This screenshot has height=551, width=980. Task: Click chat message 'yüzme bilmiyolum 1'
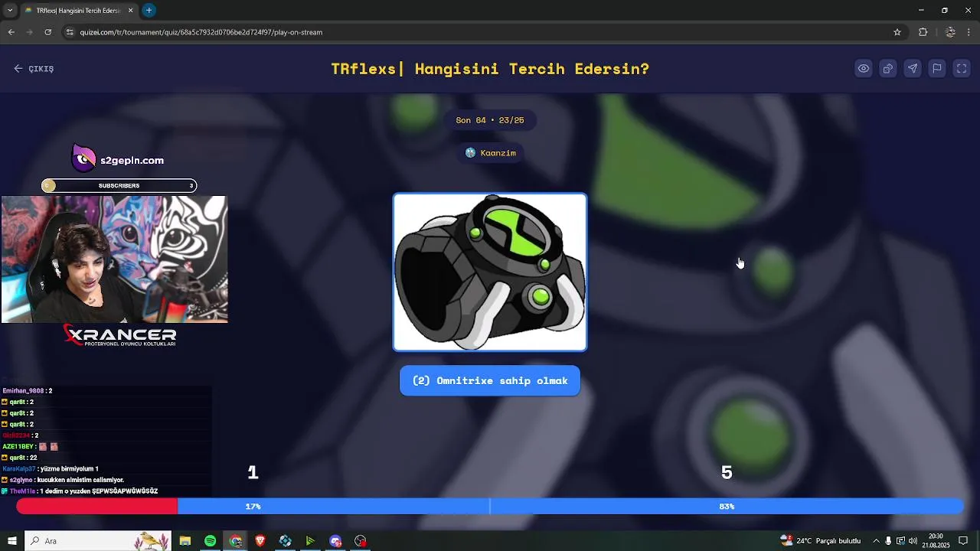click(x=51, y=468)
